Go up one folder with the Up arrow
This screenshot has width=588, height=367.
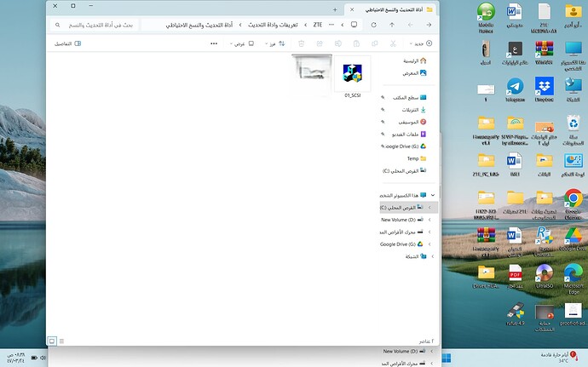tap(392, 25)
